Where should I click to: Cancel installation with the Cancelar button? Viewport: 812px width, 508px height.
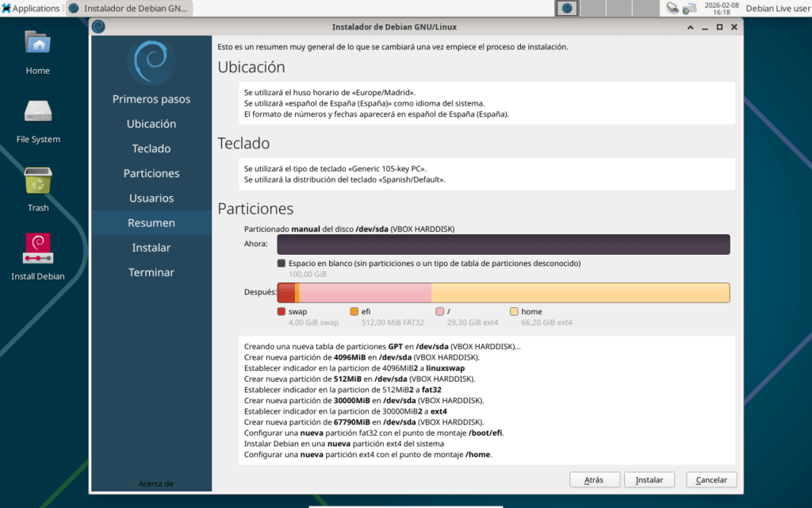tap(711, 480)
